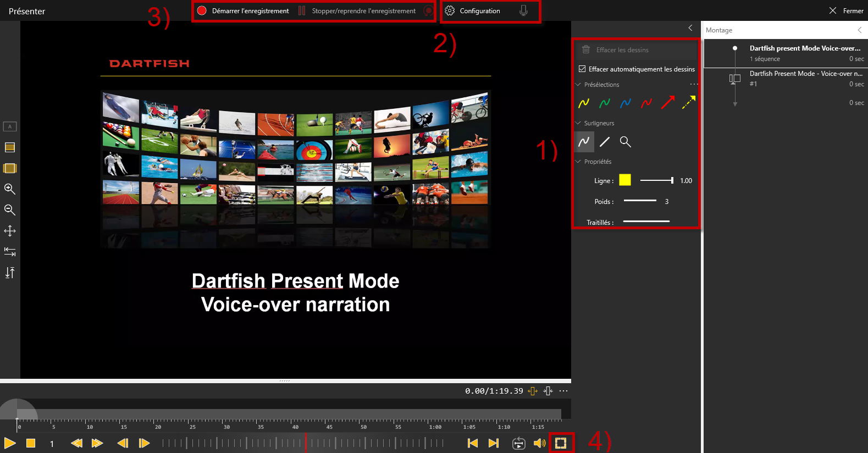
Task: Select the blue freehand preset
Action: coord(626,103)
